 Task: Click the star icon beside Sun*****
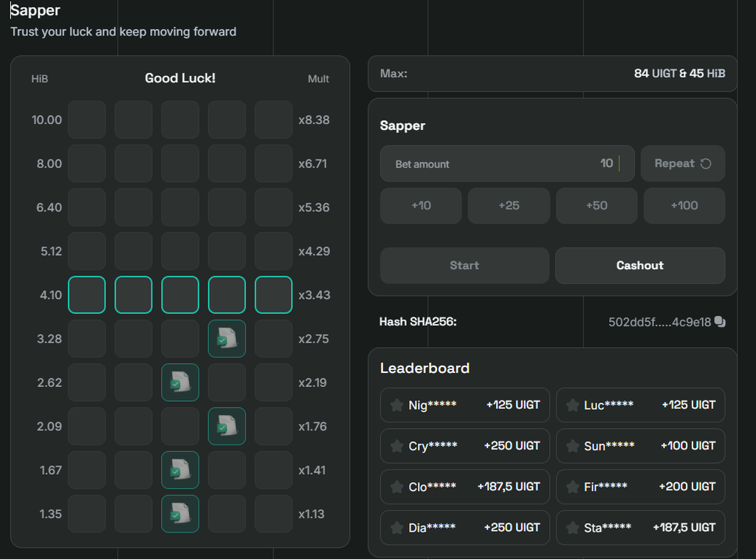[573, 446]
